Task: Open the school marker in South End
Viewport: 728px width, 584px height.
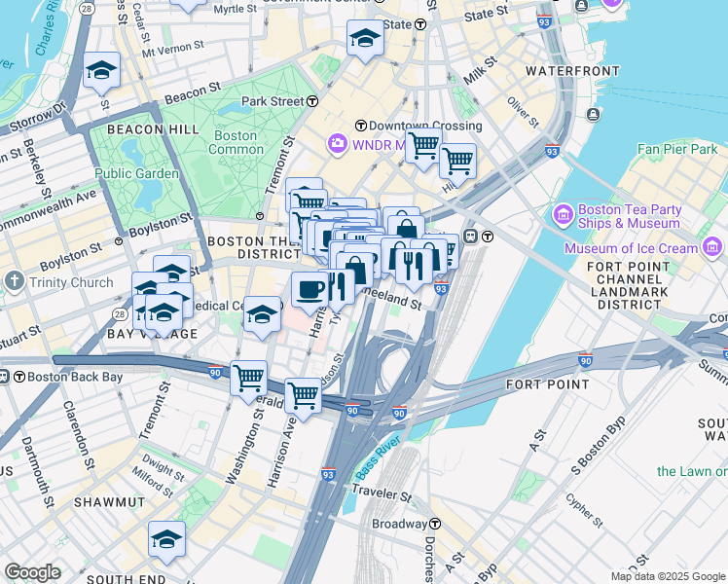Action: point(166,542)
